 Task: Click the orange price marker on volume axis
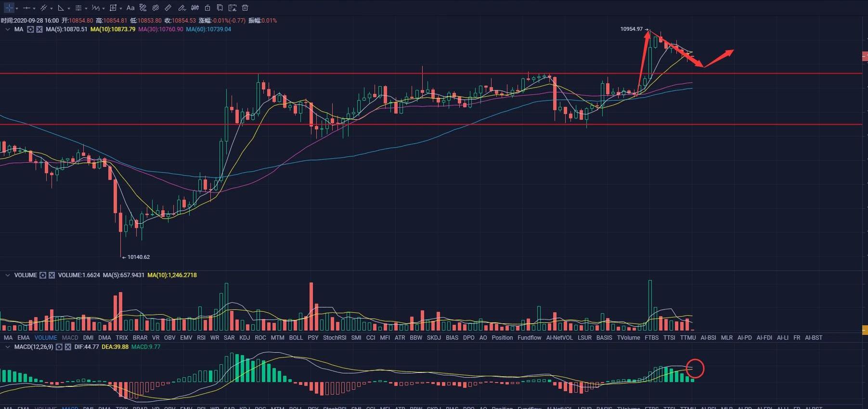coord(865,330)
